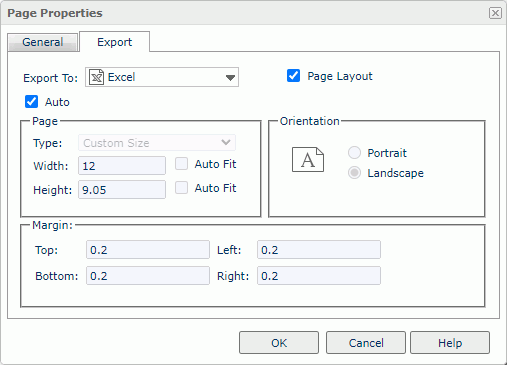Click the Excel file icon in Export To
Viewport: 507px width, 365px height.
96,77
